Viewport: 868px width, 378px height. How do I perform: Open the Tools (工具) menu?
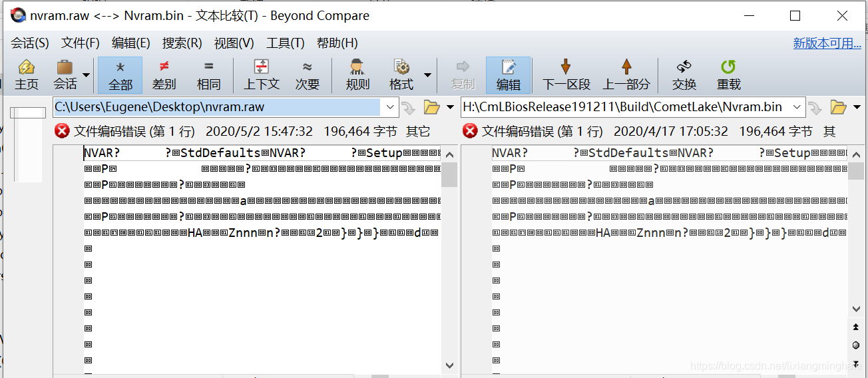[x=286, y=43]
